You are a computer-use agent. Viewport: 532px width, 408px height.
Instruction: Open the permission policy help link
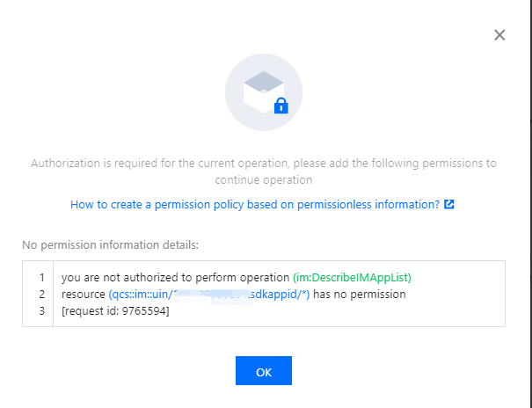(x=254, y=205)
